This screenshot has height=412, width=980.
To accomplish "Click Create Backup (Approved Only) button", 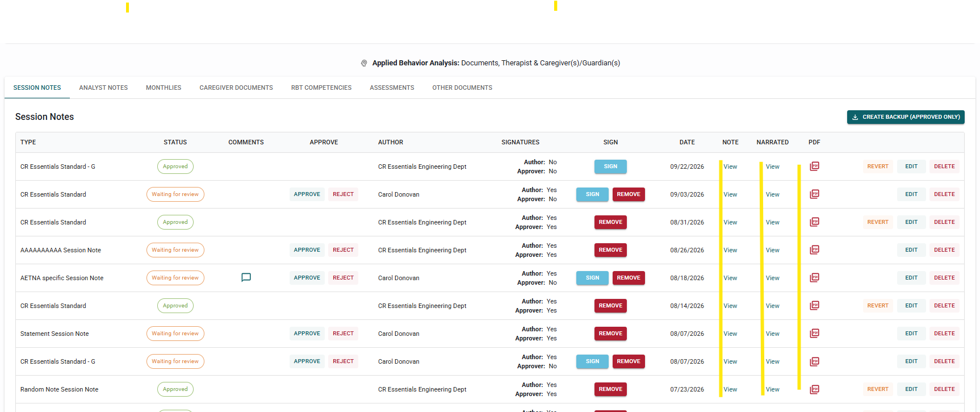I will tap(906, 117).
